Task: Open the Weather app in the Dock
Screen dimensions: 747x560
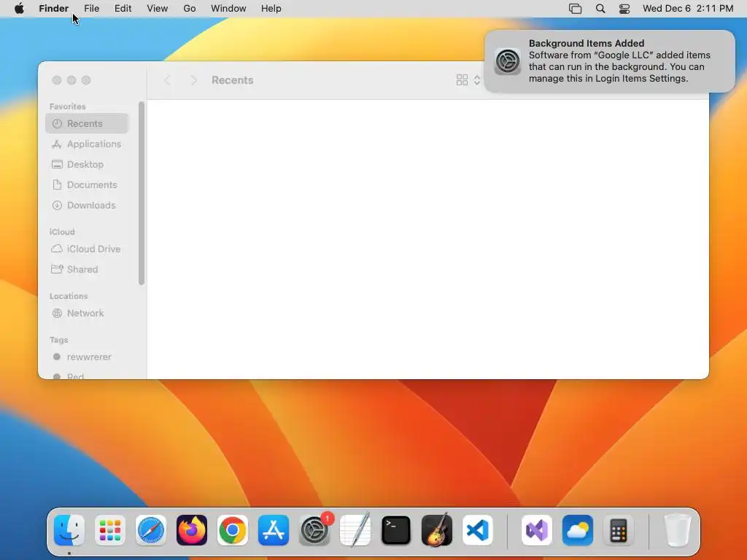Action: coord(578,530)
